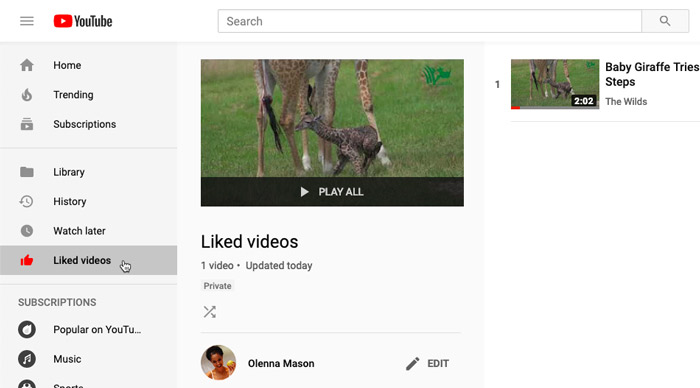This screenshot has height=388, width=700.
Task: Toggle the shuffle play icon
Action: [x=209, y=312]
